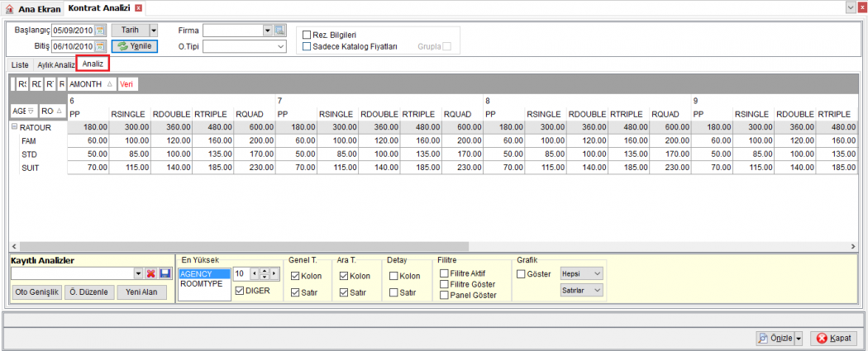Close the Kontrat Analizi tab
This screenshot has width=868, height=351.
[x=138, y=7]
